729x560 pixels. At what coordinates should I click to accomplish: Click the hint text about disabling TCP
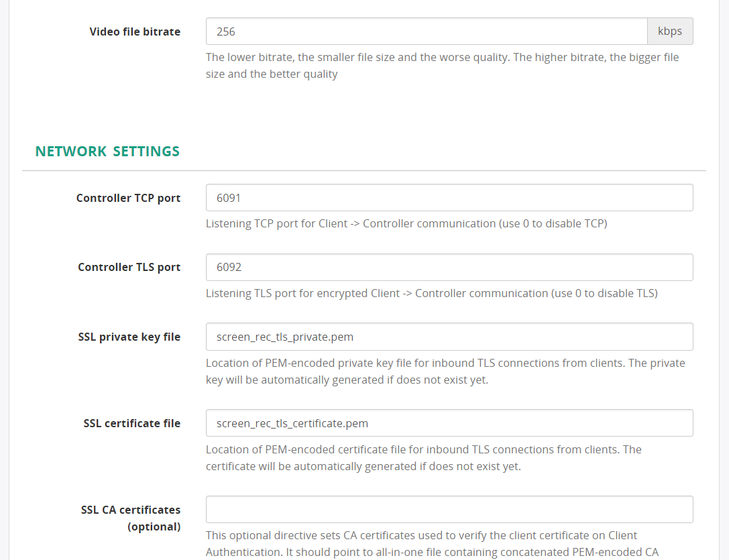click(x=406, y=223)
